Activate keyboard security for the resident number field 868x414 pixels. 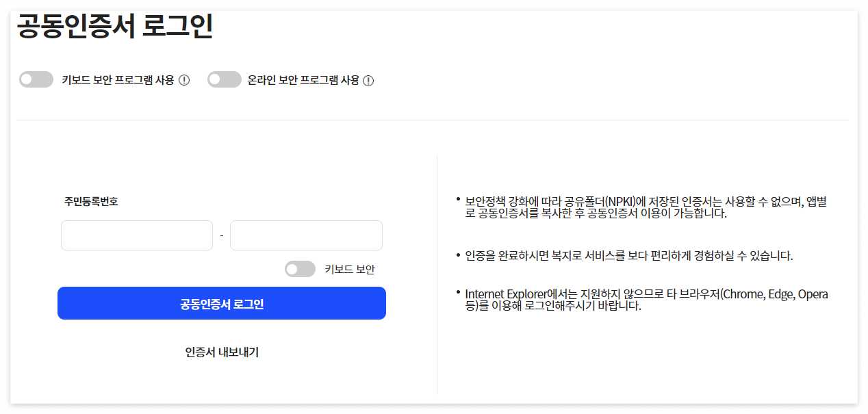[300, 269]
